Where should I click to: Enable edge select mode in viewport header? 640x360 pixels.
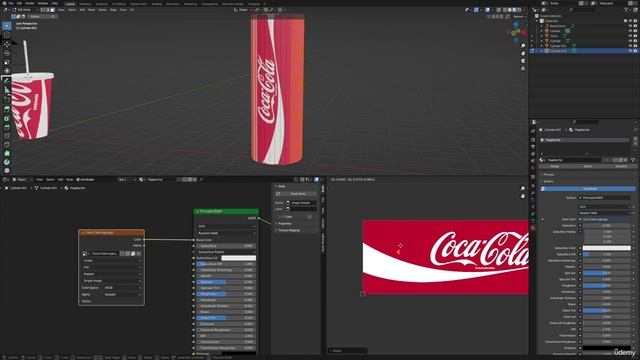(47, 10)
